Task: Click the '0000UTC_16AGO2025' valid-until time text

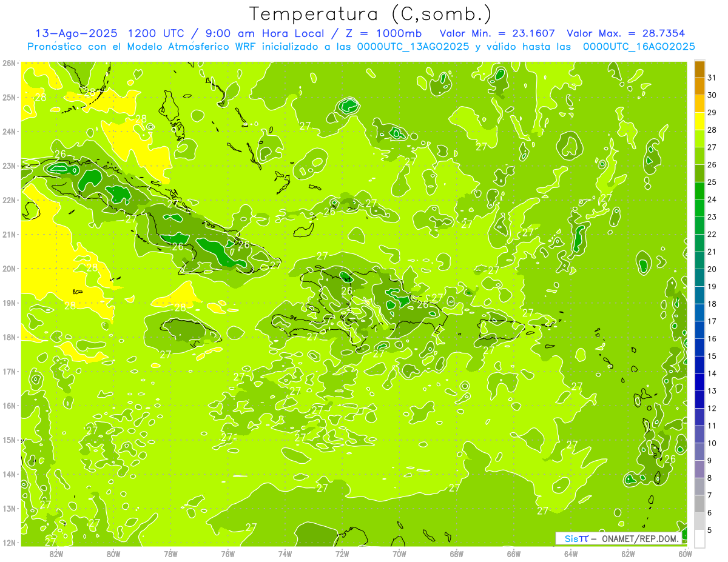Action: tap(639, 47)
